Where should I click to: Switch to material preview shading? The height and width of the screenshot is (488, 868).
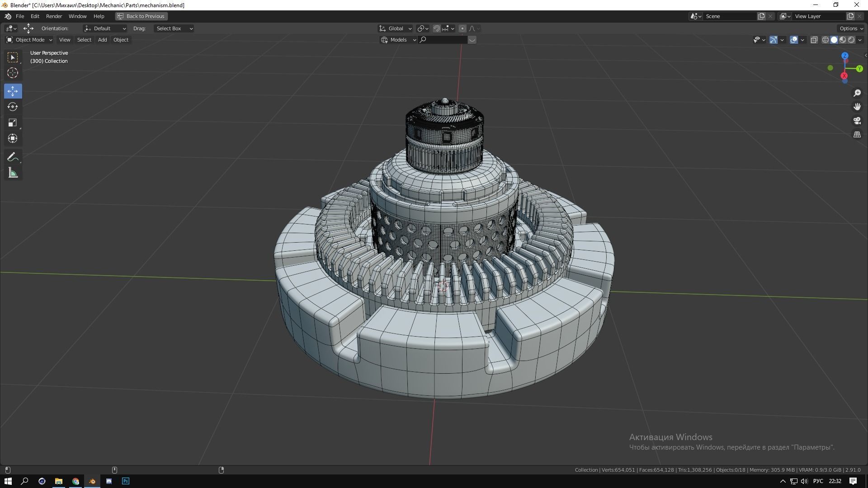(x=843, y=40)
